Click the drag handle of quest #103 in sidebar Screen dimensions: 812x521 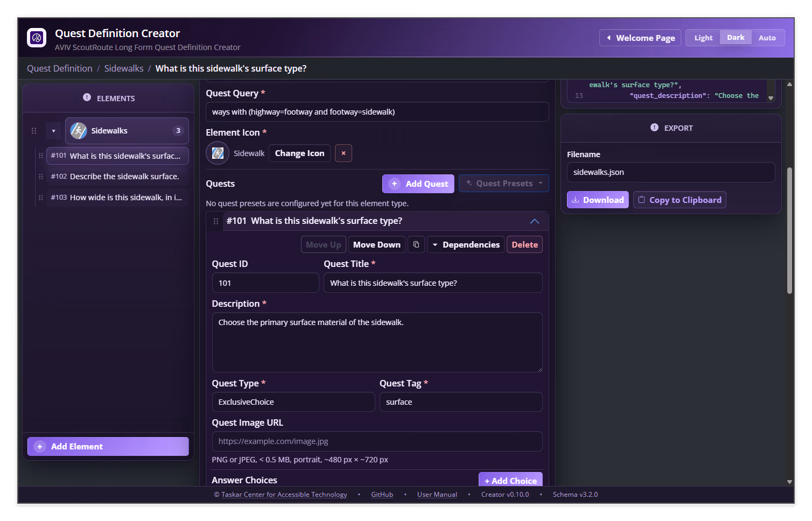[41, 198]
